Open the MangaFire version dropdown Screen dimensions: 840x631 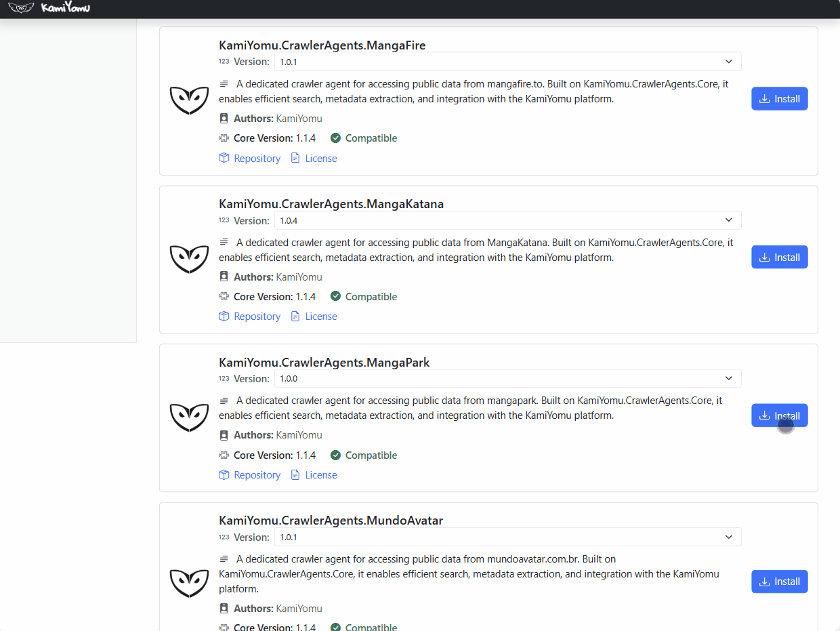pyautogui.click(x=507, y=62)
